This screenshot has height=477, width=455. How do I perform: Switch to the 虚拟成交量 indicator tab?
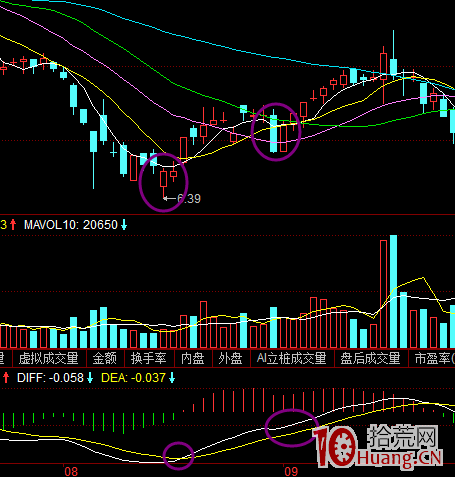pyautogui.click(x=49, y=358)
